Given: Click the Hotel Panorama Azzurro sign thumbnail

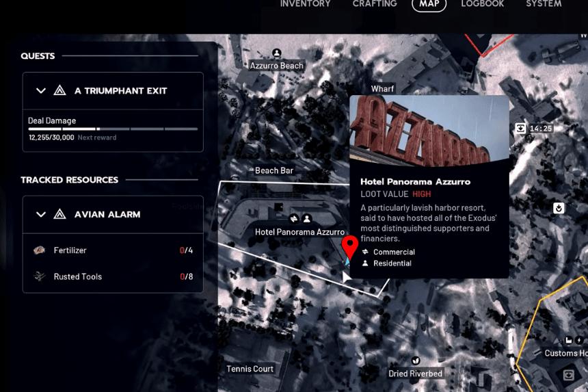Looking at the screenshot, I should click(429, 131).
